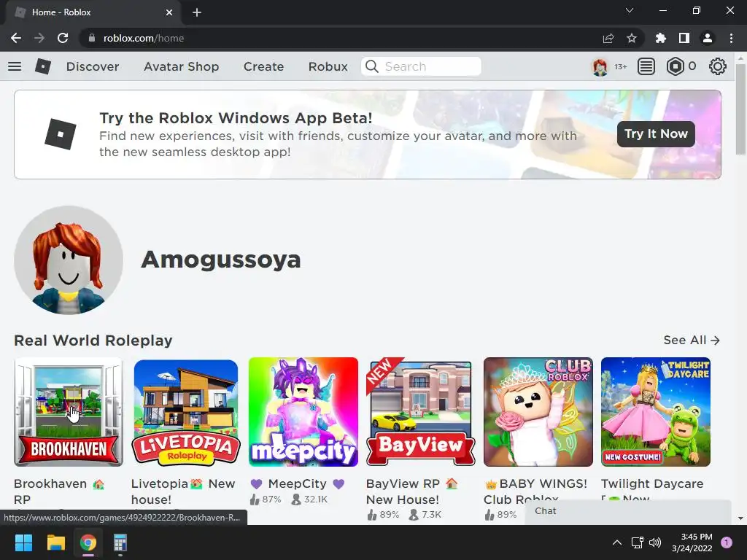Screen dimensions: 747x560
Task: Open Brookhaven RP game thumbnail
Action: [x=69, y=412]
